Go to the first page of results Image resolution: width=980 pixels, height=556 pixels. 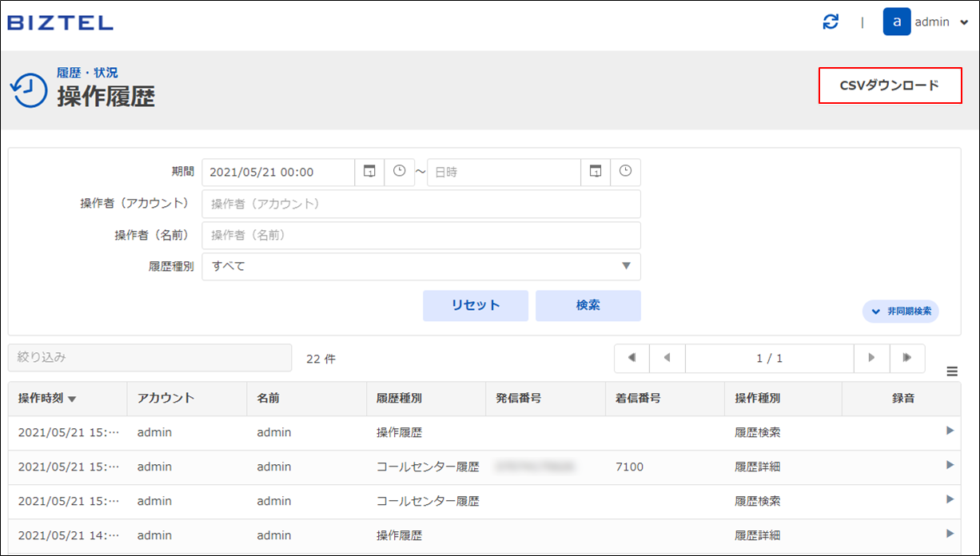632,358
